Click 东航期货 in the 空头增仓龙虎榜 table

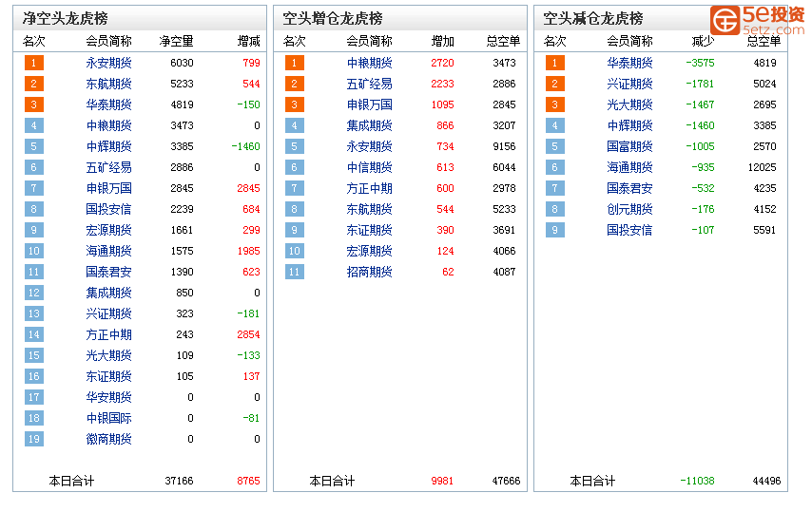point(369,209)
